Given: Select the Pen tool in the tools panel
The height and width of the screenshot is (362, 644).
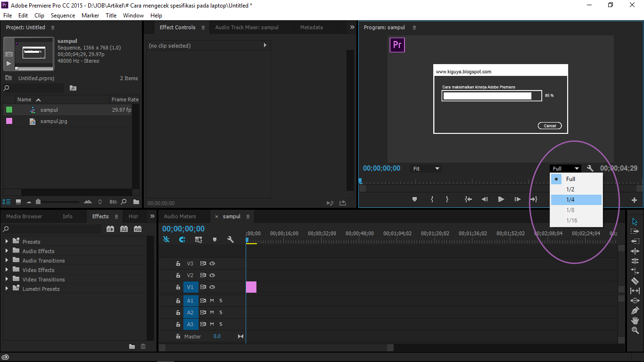Looking at the screenshot, I should (x=635, y=310).
